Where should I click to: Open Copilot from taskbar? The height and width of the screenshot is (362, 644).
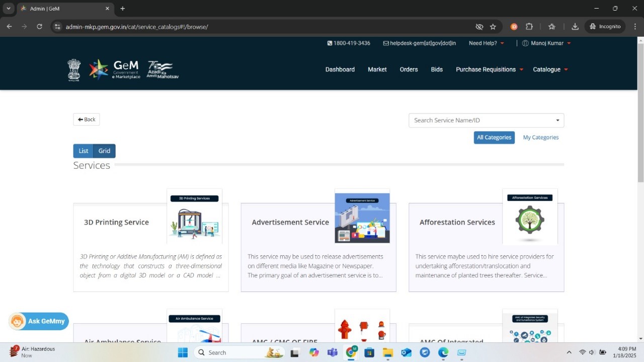tap(314, 352)
